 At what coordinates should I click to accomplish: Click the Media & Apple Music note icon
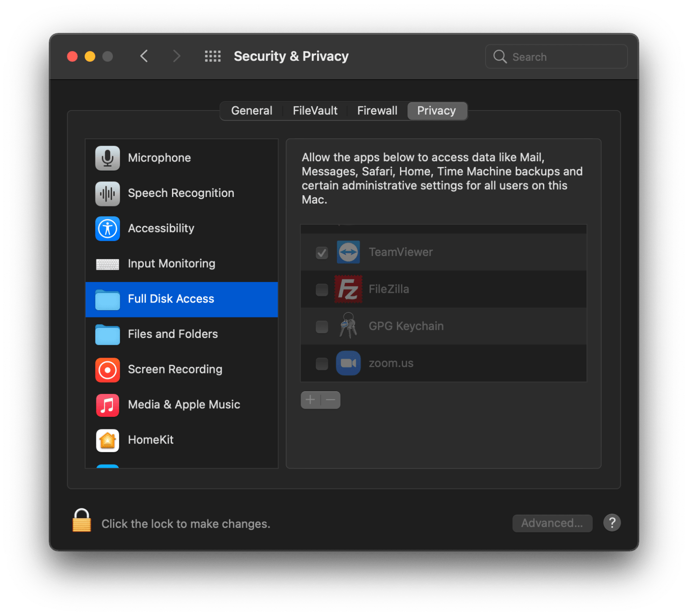tap(107, 405)
